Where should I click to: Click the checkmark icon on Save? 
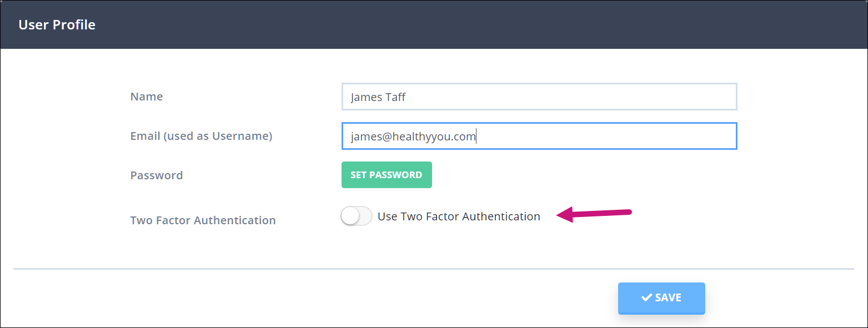coord(646,297)
